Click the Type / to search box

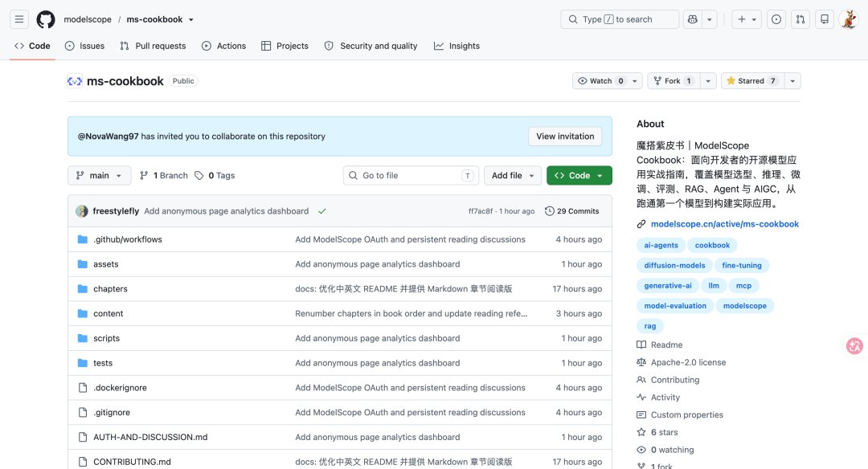620,19
